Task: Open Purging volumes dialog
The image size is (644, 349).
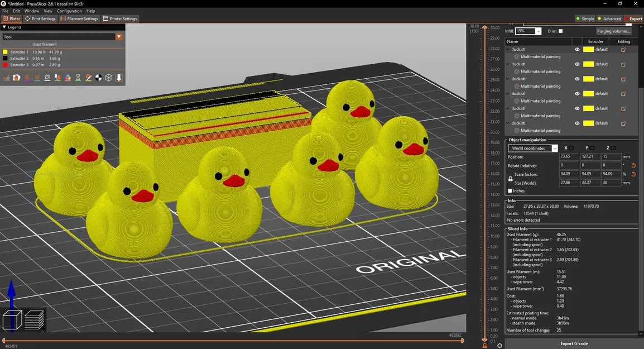Action: pos(614,31)
